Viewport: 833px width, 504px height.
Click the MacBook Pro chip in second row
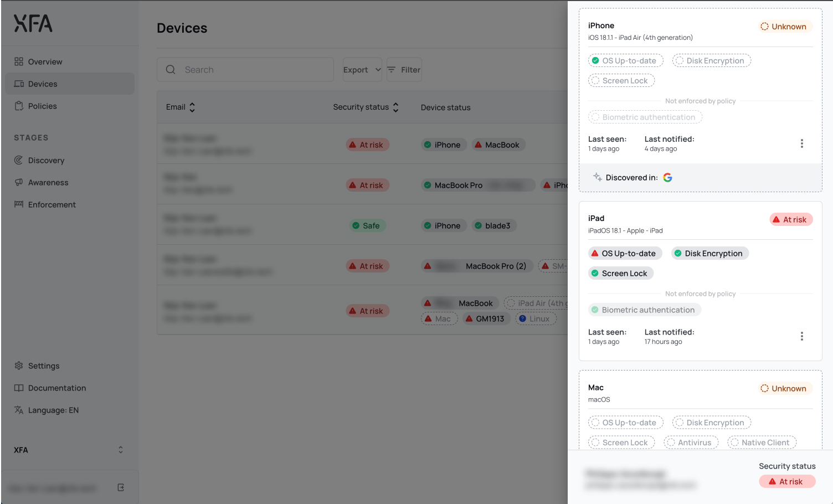478,185
